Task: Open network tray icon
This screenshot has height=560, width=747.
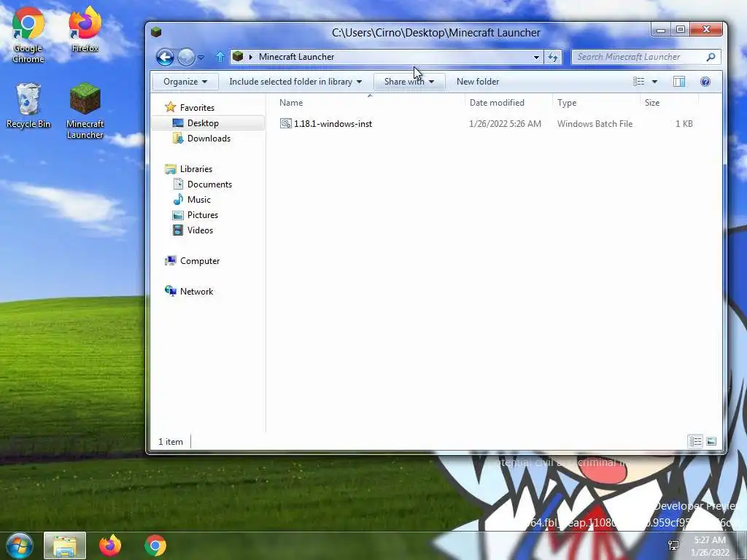Action: point(673,545)
